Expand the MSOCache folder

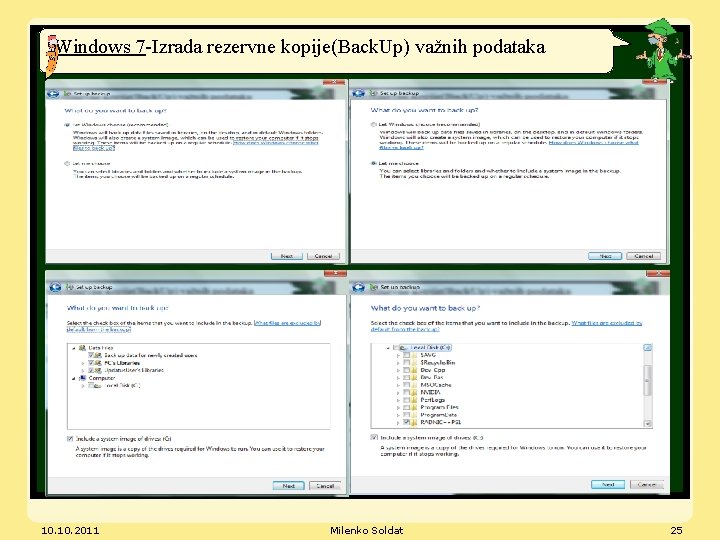(398, 385)
